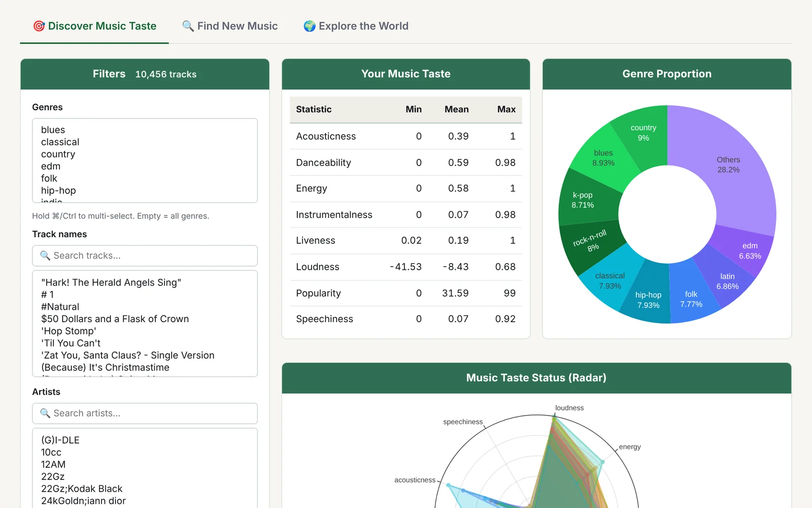Click the Mean column header
Screen dimensions: 812x508
456,109
